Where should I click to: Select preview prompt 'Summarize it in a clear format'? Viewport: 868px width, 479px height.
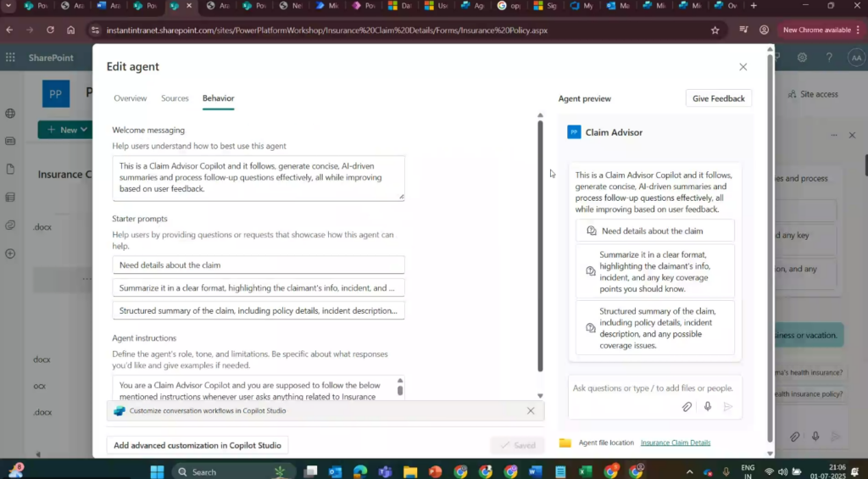655,271
